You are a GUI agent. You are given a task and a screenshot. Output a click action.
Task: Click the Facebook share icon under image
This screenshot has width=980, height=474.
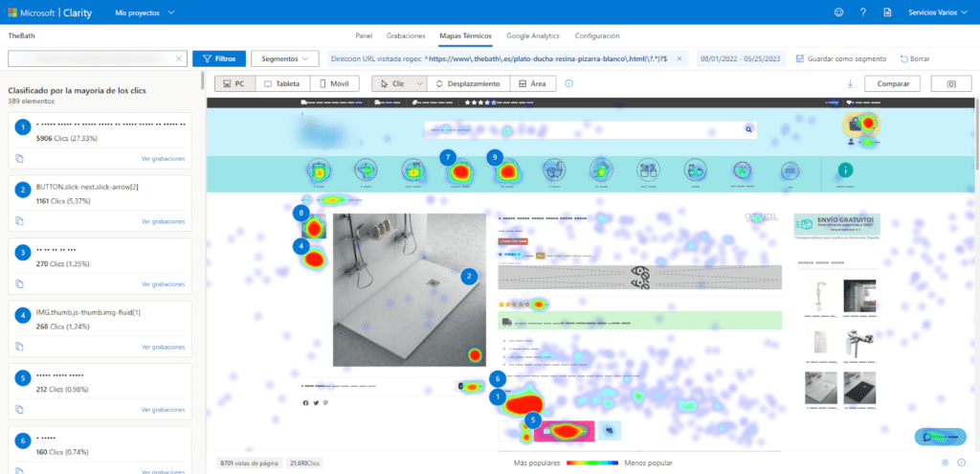[x=305, y=403]
